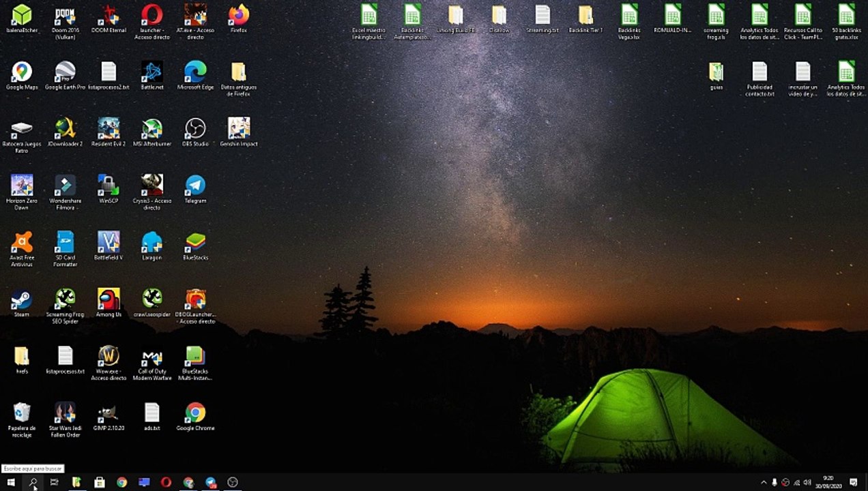The width and height of the screenshot is (868, 491).
Task: Select the 50 backlinks gratis.xlsx file
Action: point(846,23)
